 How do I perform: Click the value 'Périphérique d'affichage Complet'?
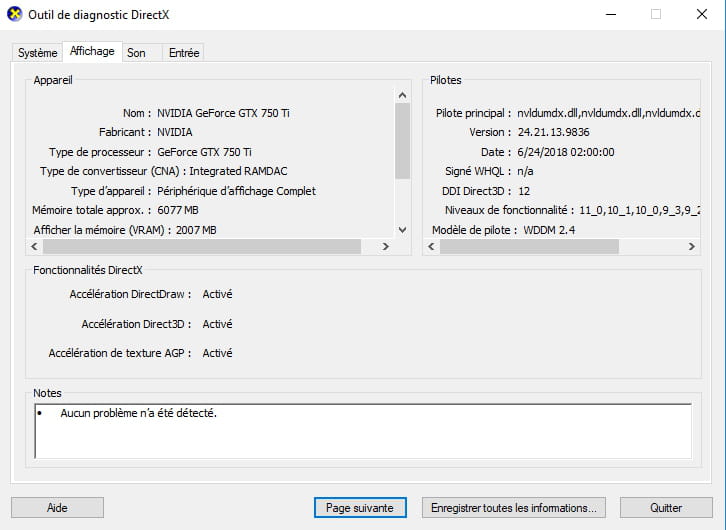pyautogui.click(x=236, y=191)
